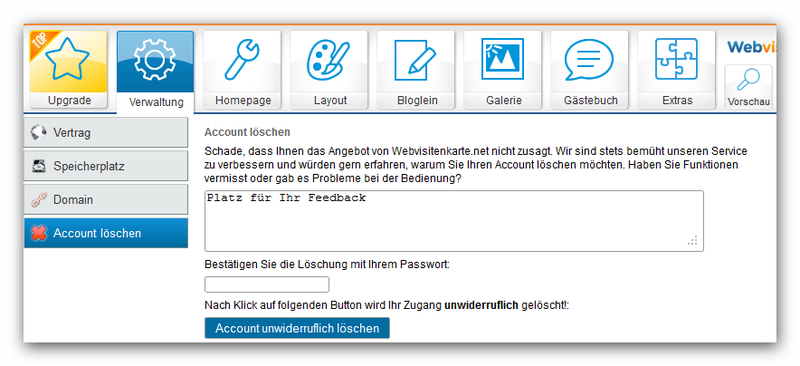Click the textarea resize grip handle
The height and width of the screenshot is (366, 800).
point(692,241)
